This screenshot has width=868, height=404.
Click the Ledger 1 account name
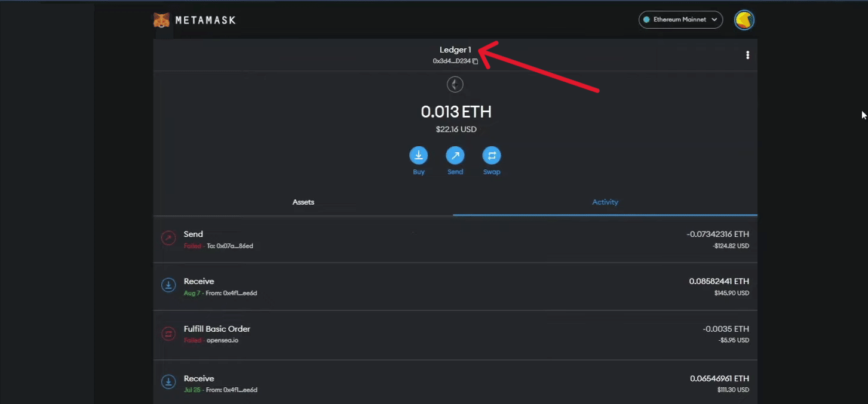click(455, 50)
